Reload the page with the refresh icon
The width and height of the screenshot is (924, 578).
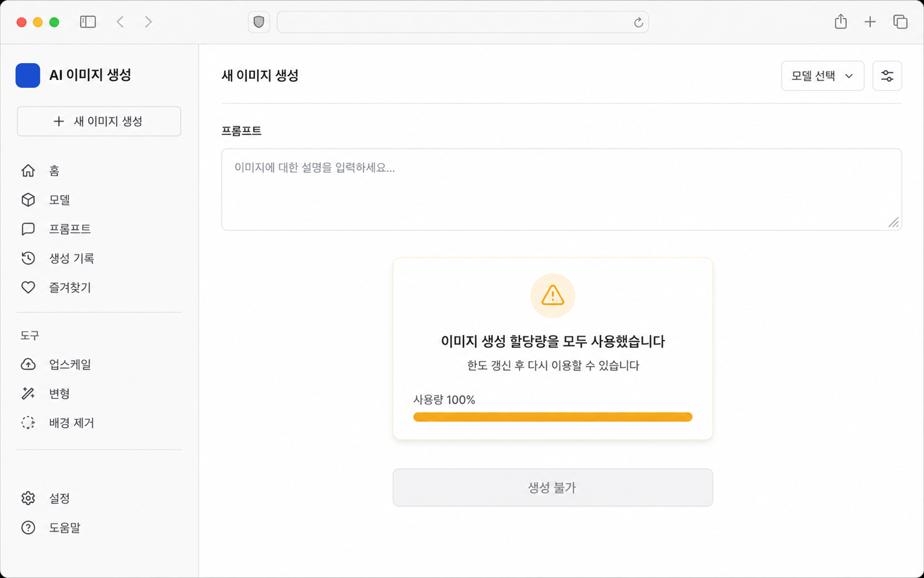point(638,22)
